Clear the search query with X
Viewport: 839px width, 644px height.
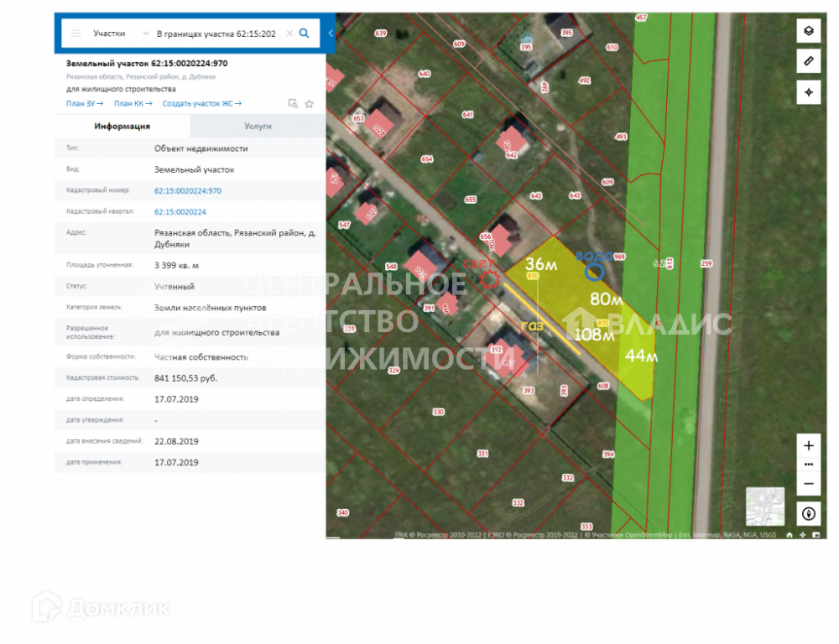289,34
